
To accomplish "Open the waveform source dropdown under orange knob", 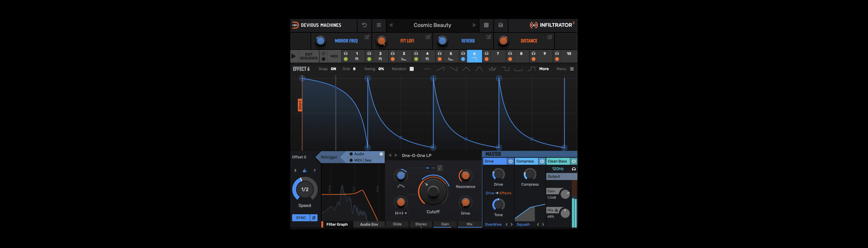I will pos(401,213).
